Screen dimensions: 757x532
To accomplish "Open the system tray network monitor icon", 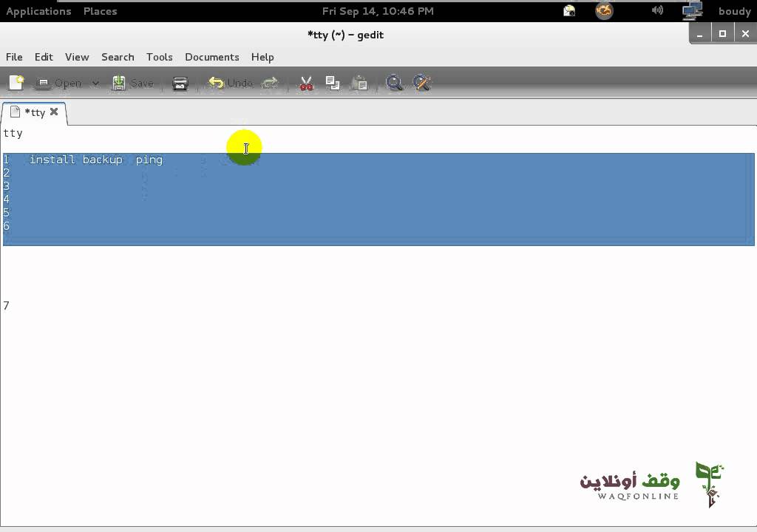I will point(691,10).
